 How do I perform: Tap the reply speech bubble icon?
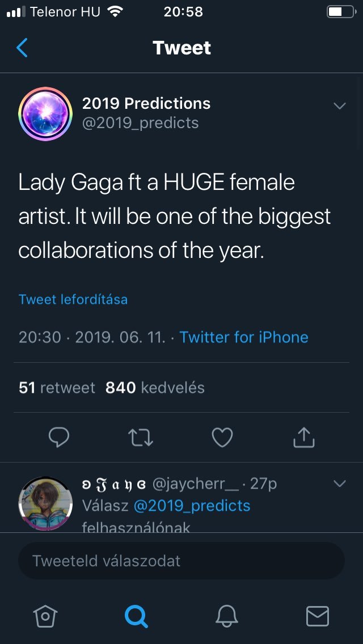59,437
